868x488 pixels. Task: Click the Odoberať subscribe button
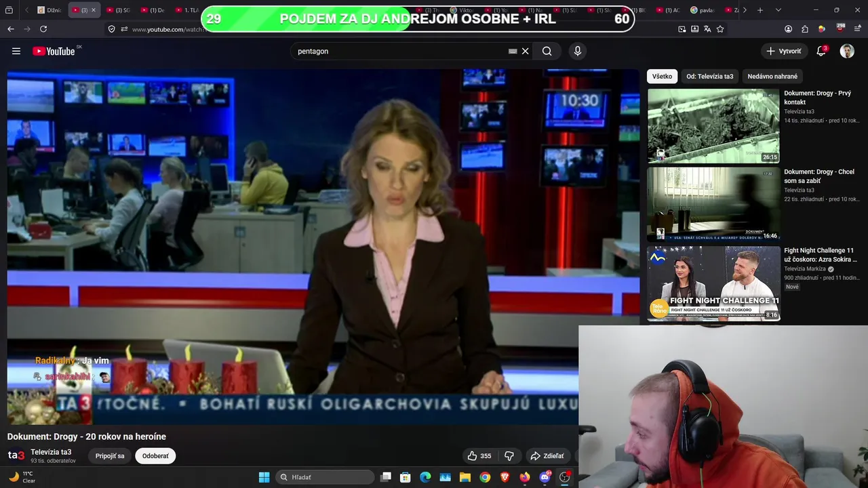tap(155, 456)
